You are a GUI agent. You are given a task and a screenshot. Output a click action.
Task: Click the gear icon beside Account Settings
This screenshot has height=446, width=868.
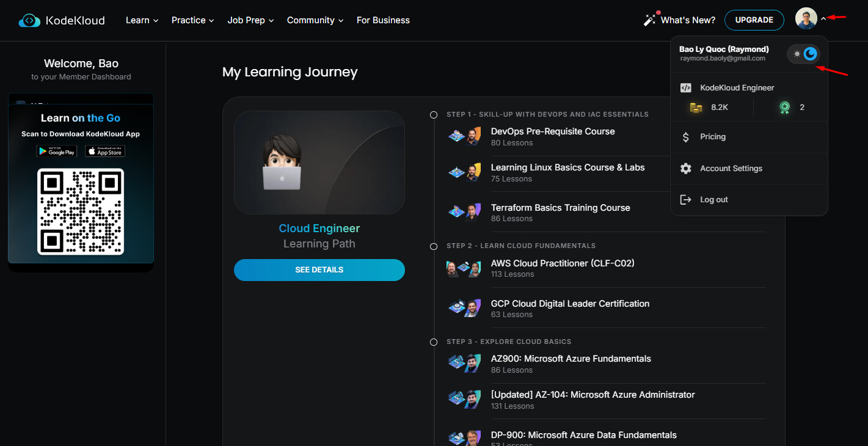pos(686,169)
